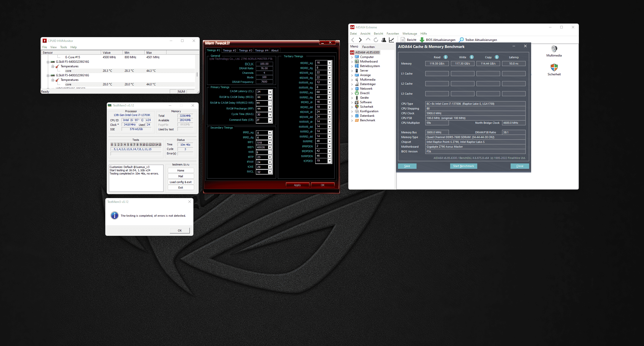Expand the Software node chevron
This screenshot has height=346, width=644.
click(352, 102)
